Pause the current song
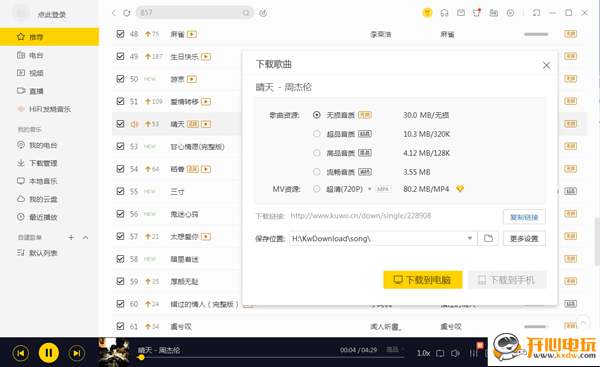This screenshot has height=367, width=600. [49, 352]
